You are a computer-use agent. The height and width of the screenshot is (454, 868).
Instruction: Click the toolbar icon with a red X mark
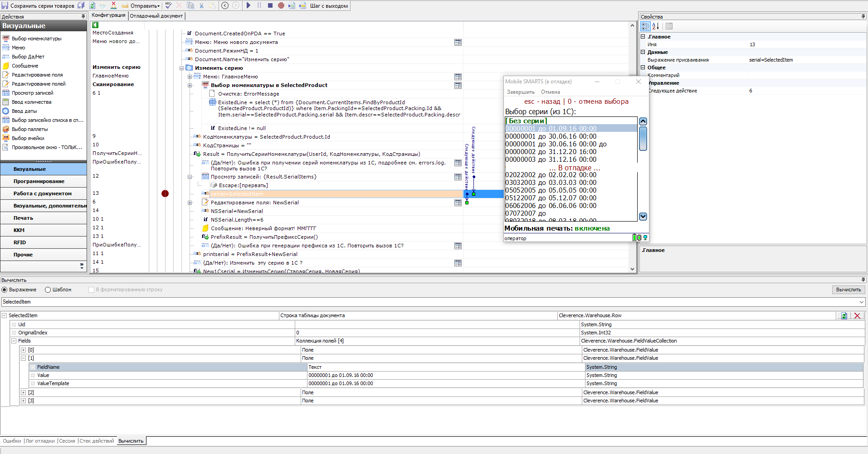(x=113, y=5)
